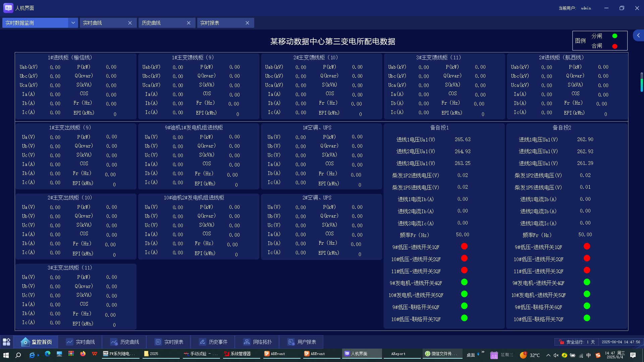644x362 pixels.
Task: Click the grid menu icon at bottom left
Action: [6, 342]
